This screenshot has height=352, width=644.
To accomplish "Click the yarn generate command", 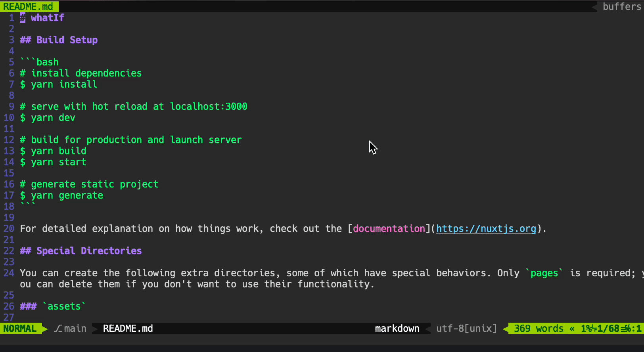I will 61,195.
